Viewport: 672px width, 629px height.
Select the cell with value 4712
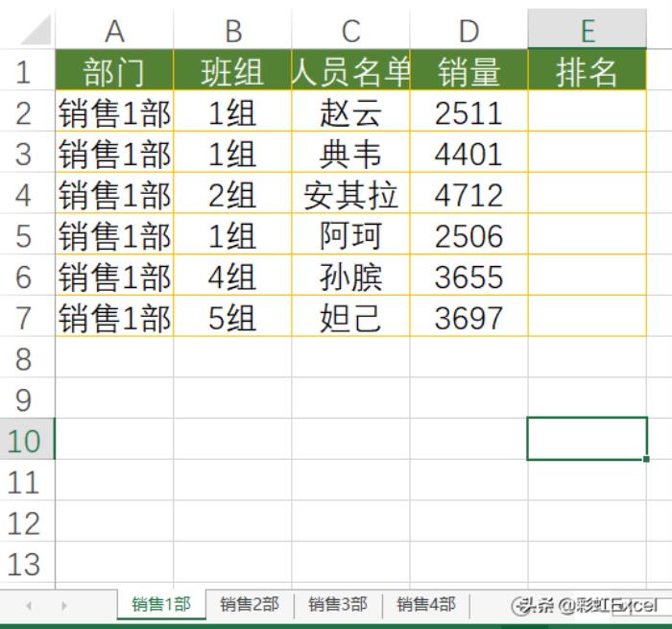(468, 195)
